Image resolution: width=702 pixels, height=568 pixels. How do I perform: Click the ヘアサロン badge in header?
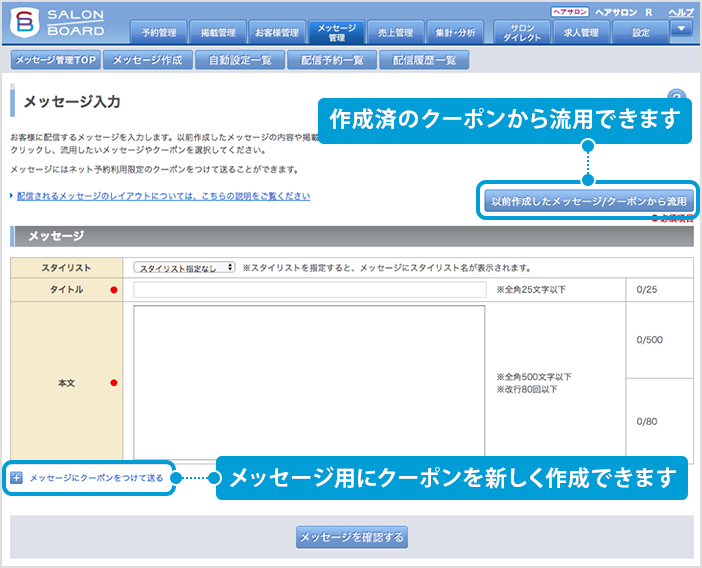(570, 12)
